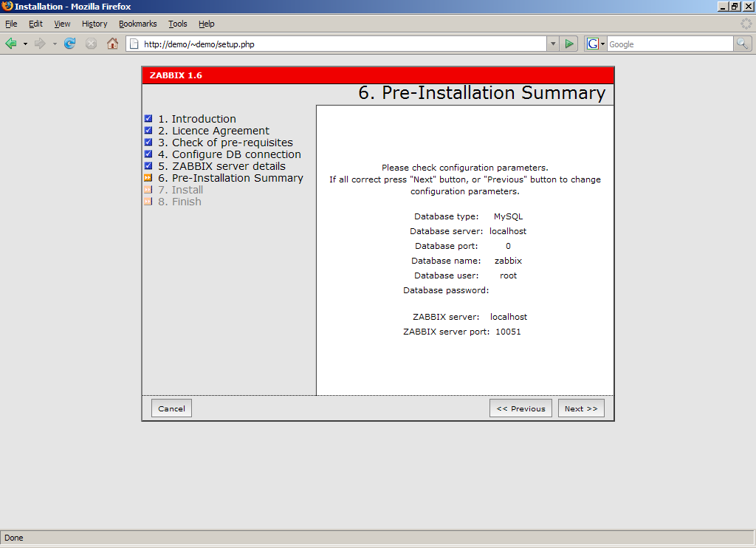Go to the Home page icon
756x548 pixels.
112,44
